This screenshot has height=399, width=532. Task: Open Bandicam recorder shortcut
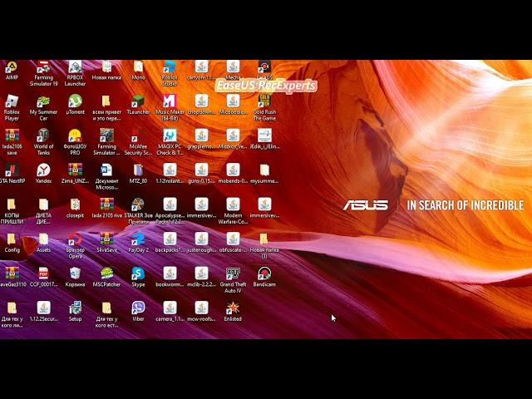click(x=264, y=277)
